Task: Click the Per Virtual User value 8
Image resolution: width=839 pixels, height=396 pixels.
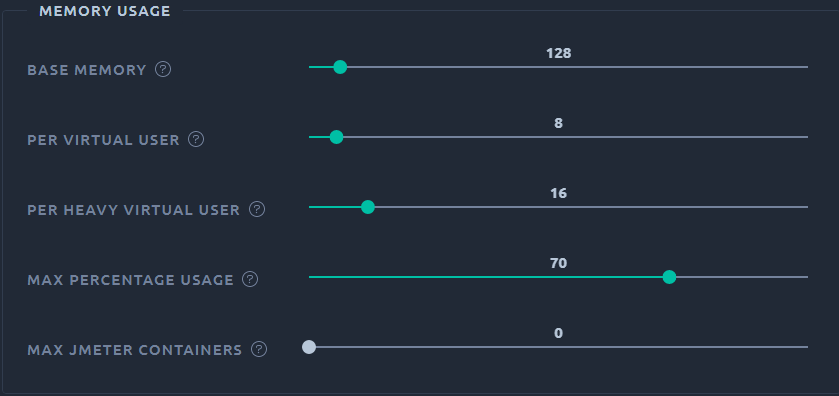Action: click(x=559, y=123)
